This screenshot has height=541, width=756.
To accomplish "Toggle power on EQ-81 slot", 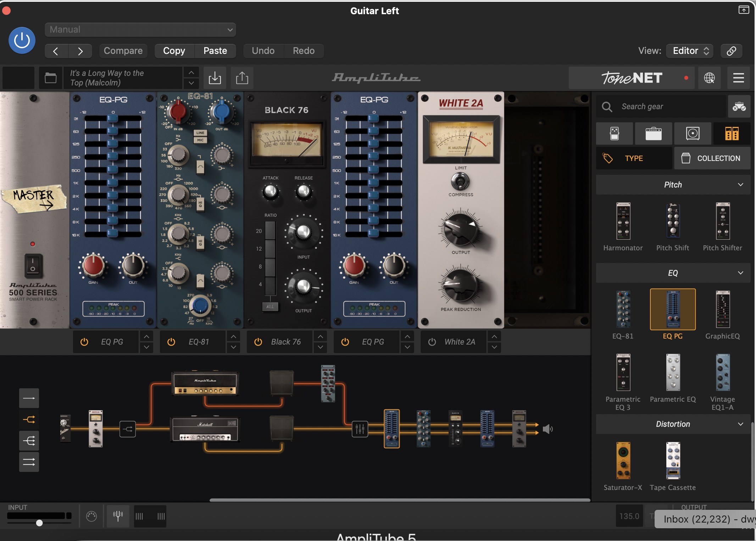I will click(x=171, y=342).
